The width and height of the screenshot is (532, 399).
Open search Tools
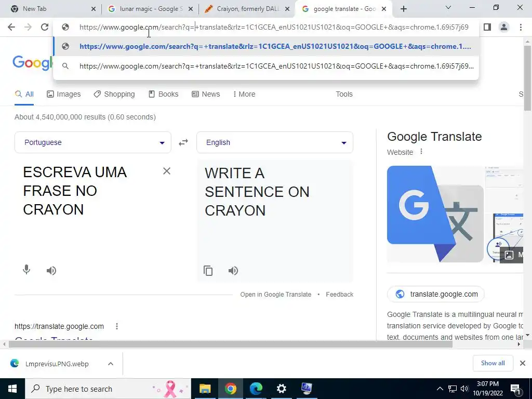point(344,95)
